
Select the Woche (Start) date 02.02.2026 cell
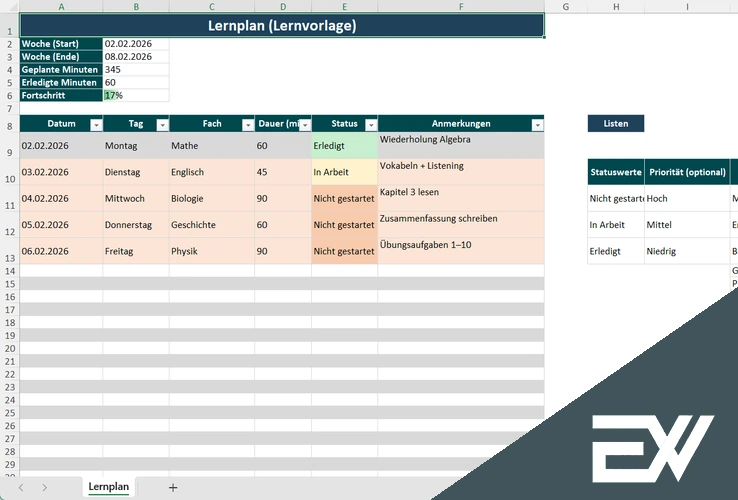point(135,44)
